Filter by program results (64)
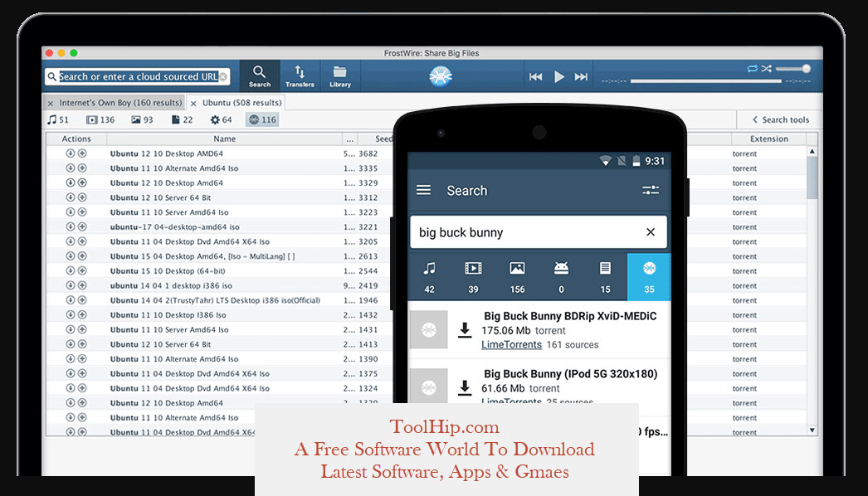The width and height of the screenshot is (868, 496). [221, 119]
